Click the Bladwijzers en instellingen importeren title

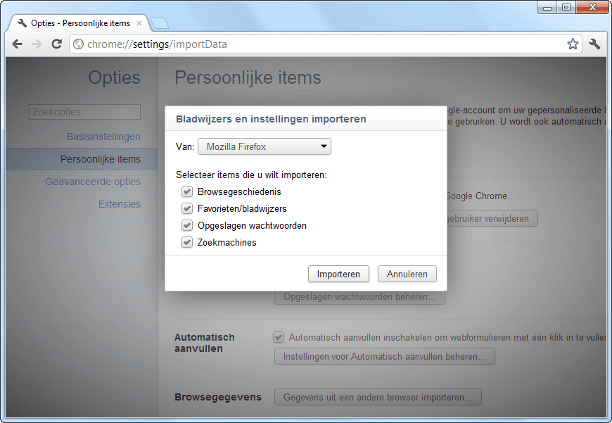point(271,119)
